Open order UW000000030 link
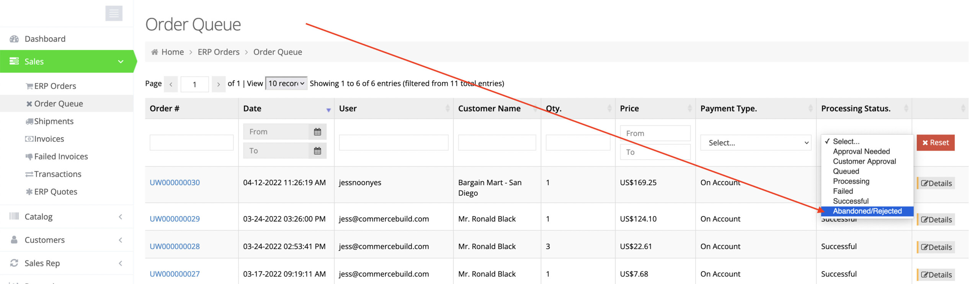This screenshot has height=284, width=980. tap(175, 183)
